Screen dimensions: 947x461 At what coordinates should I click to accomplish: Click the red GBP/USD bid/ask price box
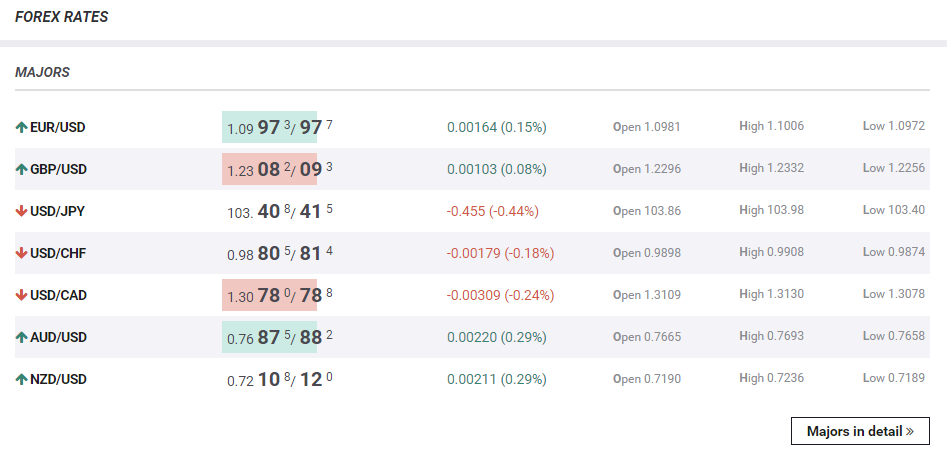pos(269,169)
